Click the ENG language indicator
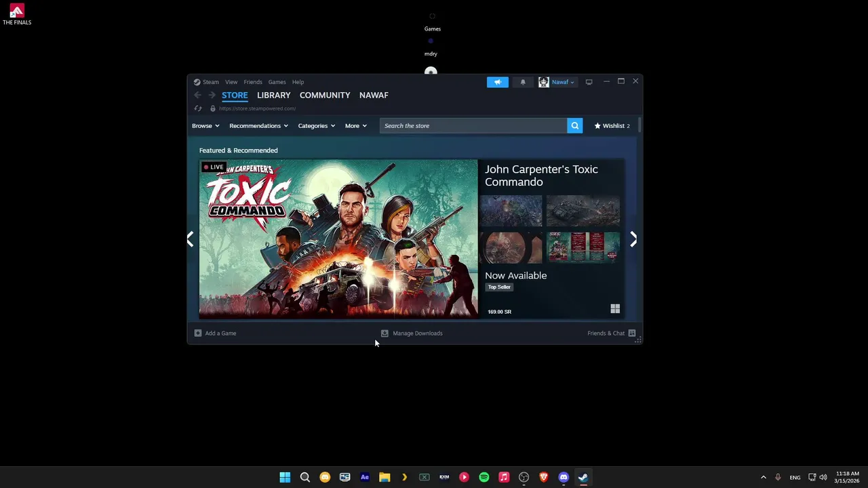Screen dimensions: 868x488 (795, 477)
